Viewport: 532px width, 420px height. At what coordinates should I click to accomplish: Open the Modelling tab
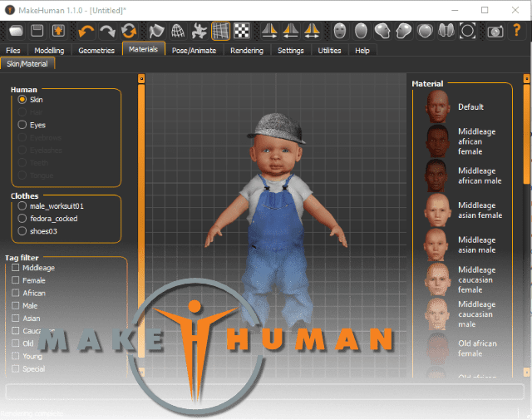click(x=49, y=50)
